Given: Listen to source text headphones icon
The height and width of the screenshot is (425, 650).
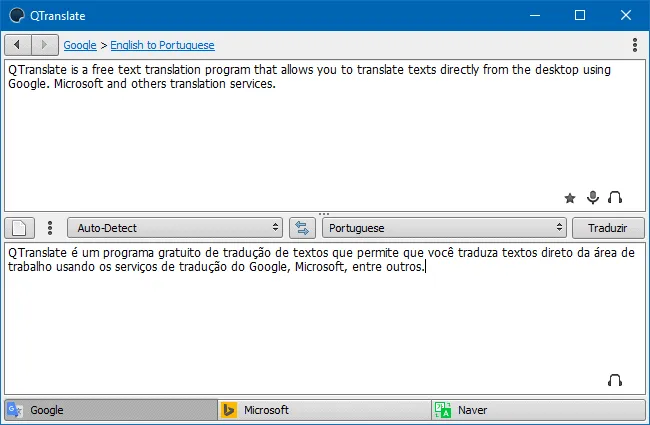Looking at the screenshot, I should coord(615,198).
